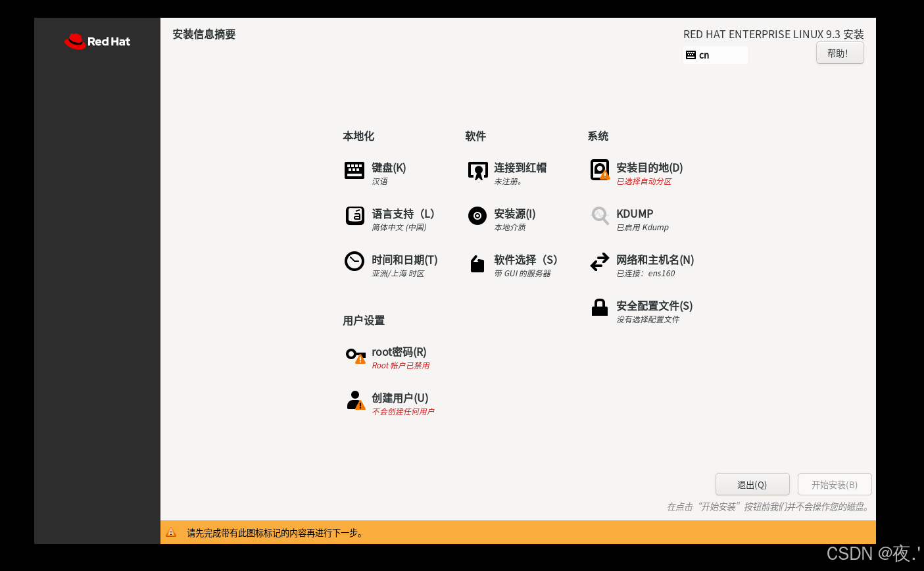The width and height of the screenshot is (924, 571).
Task: Select 时间和日期(T)
Action: click(x=404, y=260)
